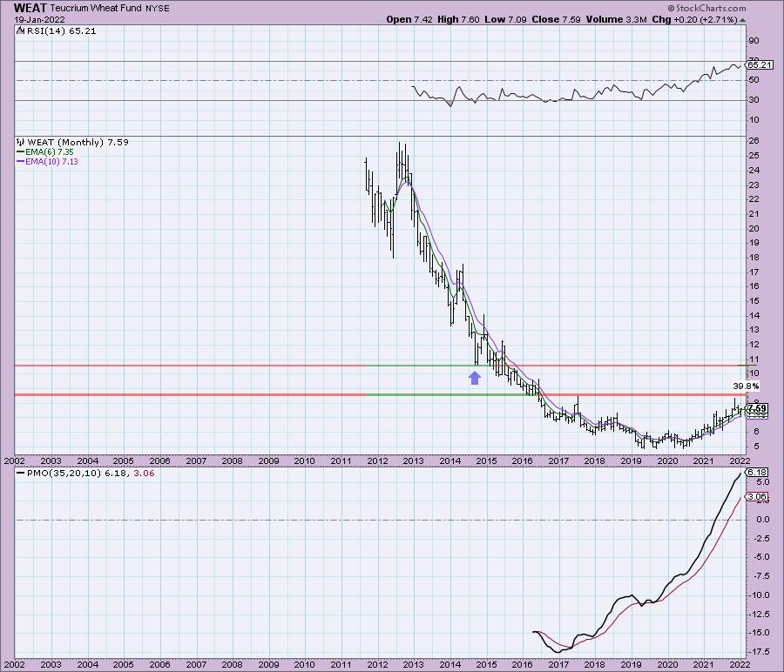Click the Volume 3.3M value

click(616, 19)
